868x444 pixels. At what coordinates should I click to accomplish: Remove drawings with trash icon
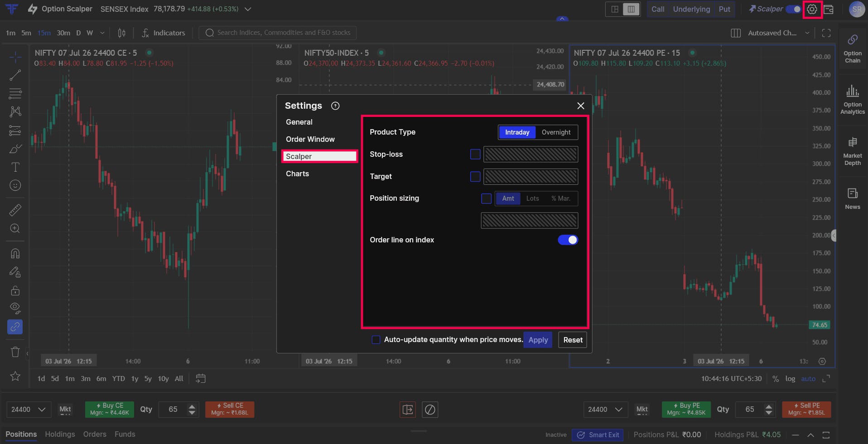point(15,352)
